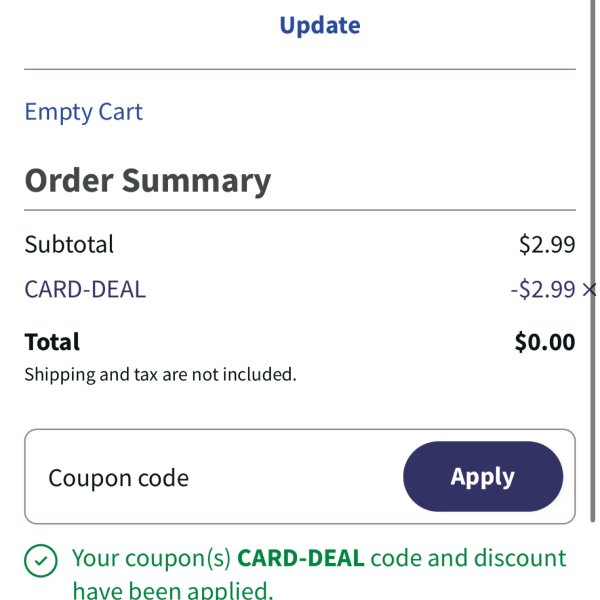Click the bold Total label
600x600 pixels.
(x=52, y=342)
